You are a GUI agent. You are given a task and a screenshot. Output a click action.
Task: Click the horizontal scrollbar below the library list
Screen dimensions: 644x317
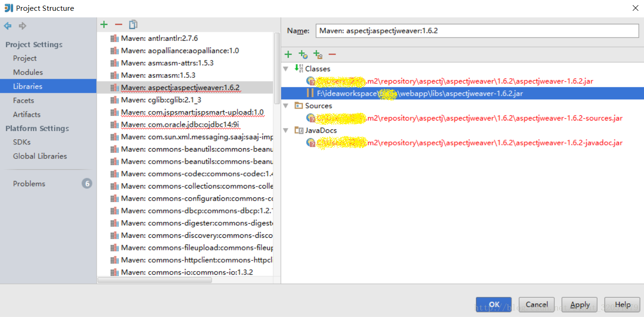(x=155, y=279)
